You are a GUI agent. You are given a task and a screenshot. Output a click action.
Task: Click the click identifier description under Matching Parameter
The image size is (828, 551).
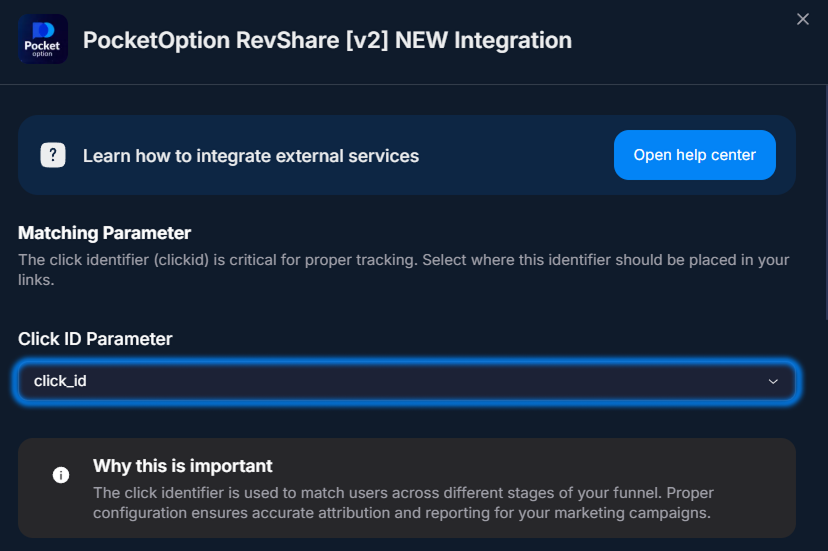404,270
